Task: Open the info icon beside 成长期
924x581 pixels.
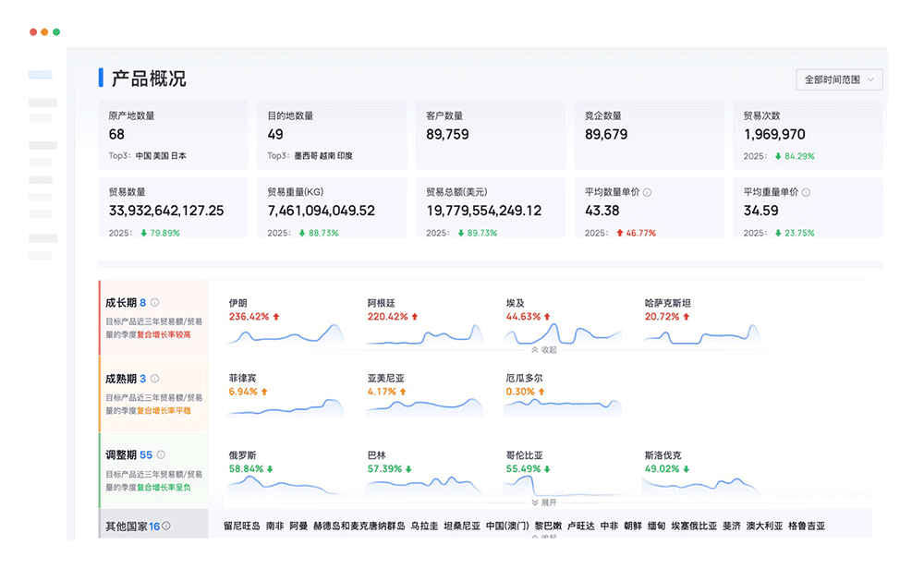Action: [x=155, y=302]
